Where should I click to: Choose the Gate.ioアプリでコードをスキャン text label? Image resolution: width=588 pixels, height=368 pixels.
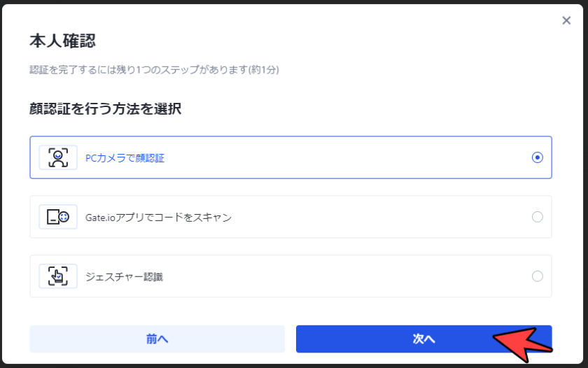[x=158, y=218]
